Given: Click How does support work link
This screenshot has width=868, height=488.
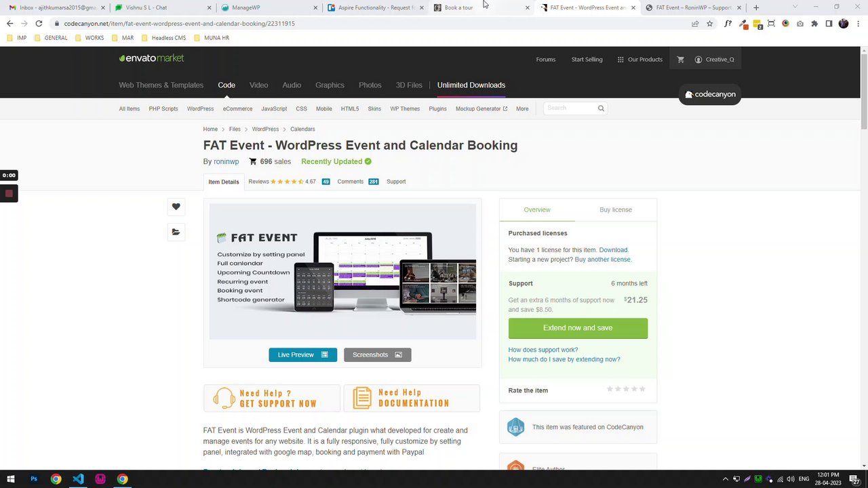Looking at the screenshot, I should tap(543, 350).
